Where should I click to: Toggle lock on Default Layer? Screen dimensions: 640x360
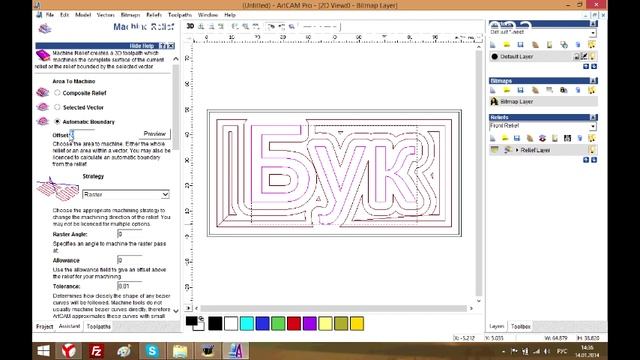point(576,56)
